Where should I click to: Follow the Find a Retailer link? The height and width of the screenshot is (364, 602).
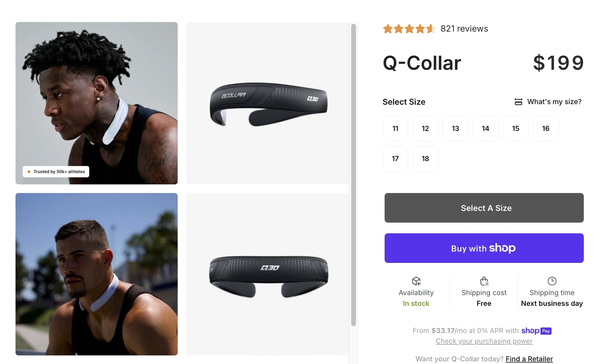pyautogui.click(x=529, y=359)
